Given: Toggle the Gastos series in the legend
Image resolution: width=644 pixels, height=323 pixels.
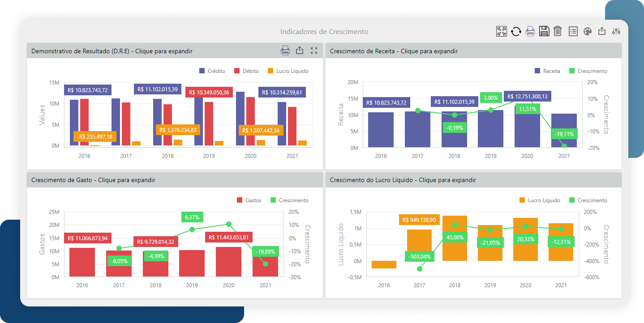Looking at the screenshot, I should click(249, 200).
